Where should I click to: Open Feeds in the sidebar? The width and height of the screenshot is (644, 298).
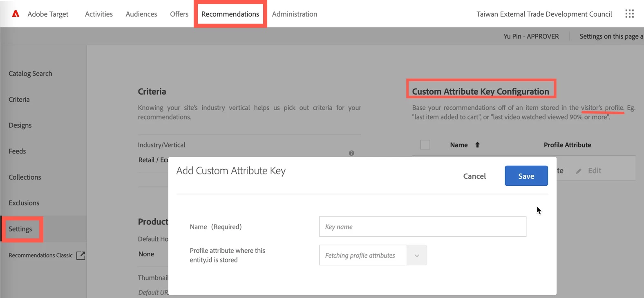(x=17, y=151)
